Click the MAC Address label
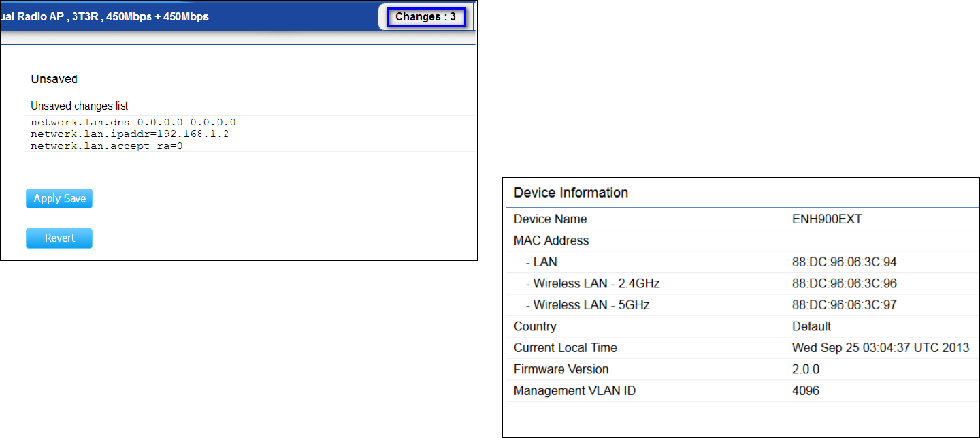Image resolution: width=980 pixels, height=438 pixels. coord(551,240)
